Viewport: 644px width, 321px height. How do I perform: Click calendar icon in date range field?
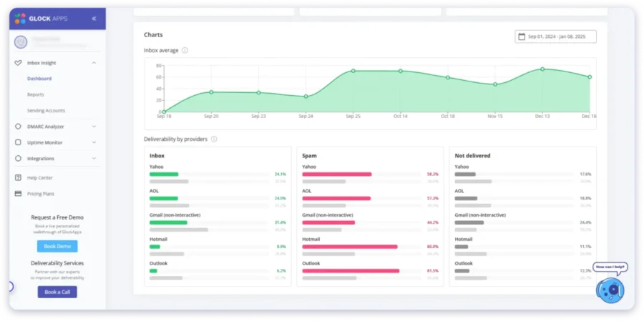tap(522, 36)
